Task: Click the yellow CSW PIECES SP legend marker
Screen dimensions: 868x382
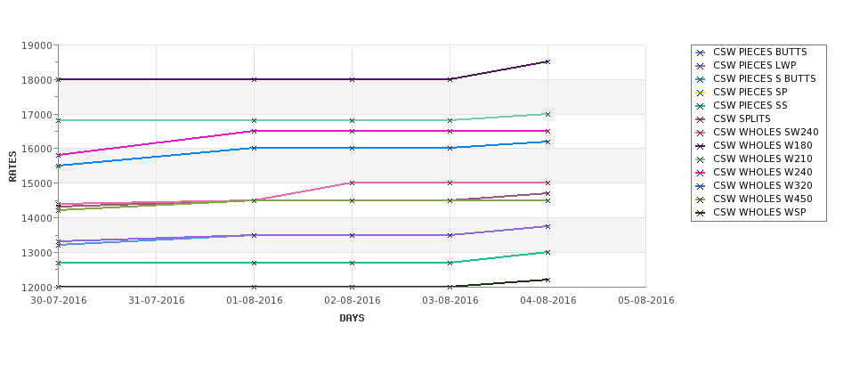Action: (x=701, y=93)
